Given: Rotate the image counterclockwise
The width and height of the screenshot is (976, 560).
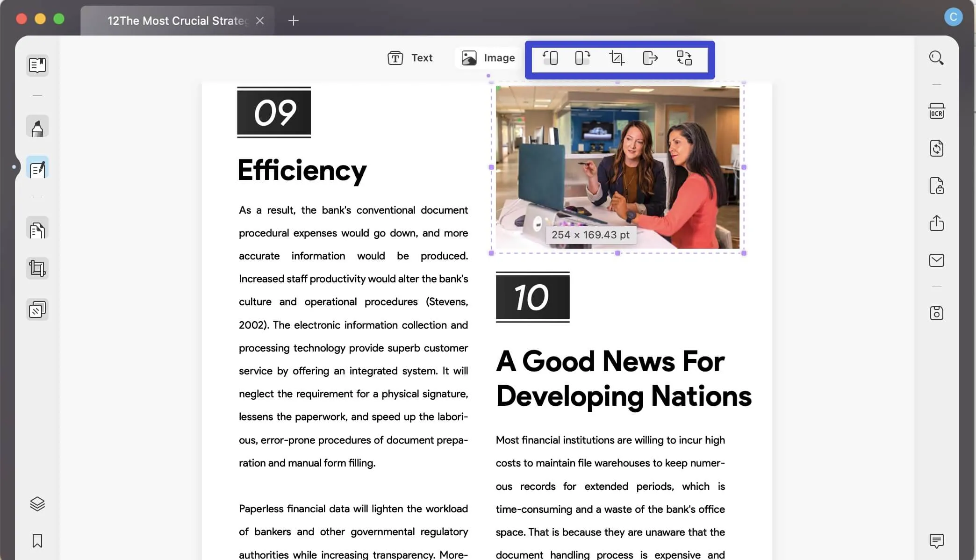Looking at the screenshot, I should 550,58.
